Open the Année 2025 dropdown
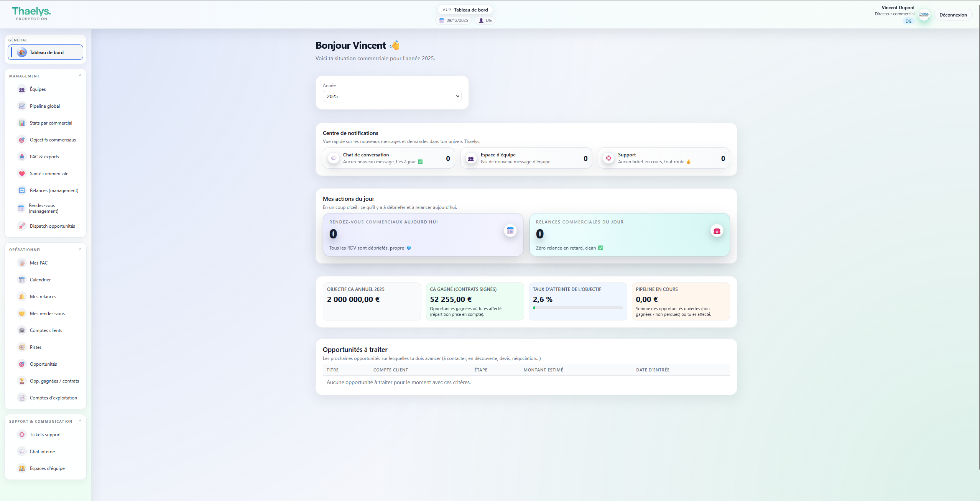This screenshot has width=980, height=501. [x=392, y=96]
